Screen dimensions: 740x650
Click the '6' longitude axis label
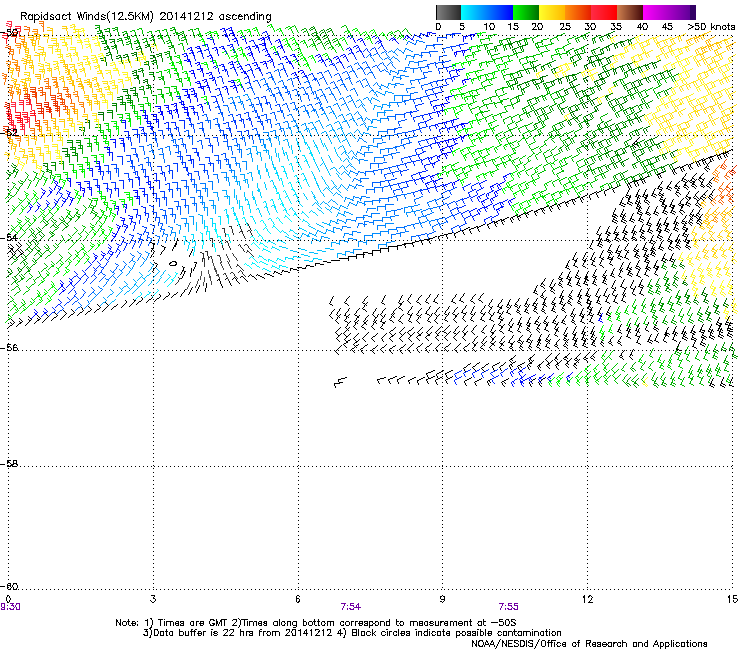coord(298,599)
